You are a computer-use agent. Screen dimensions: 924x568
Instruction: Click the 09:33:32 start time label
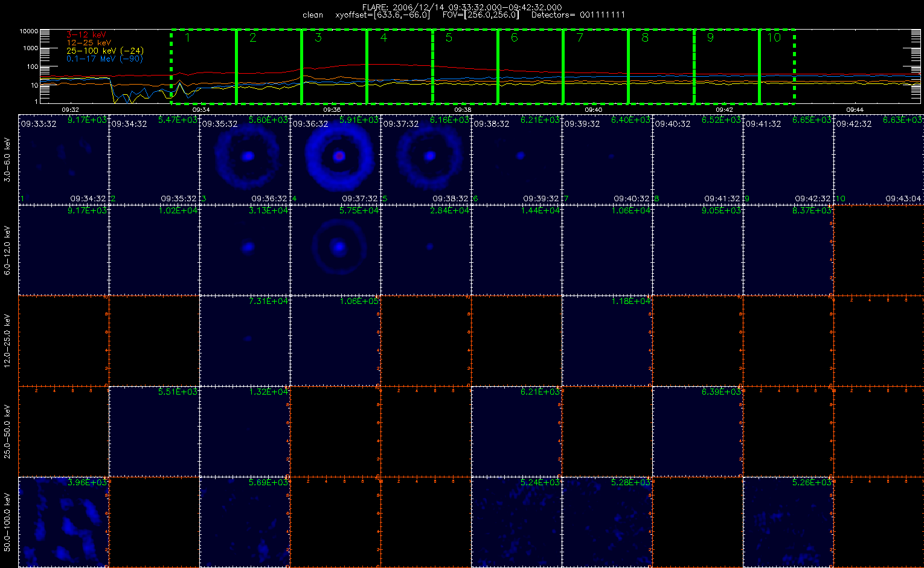pos(39,124)
